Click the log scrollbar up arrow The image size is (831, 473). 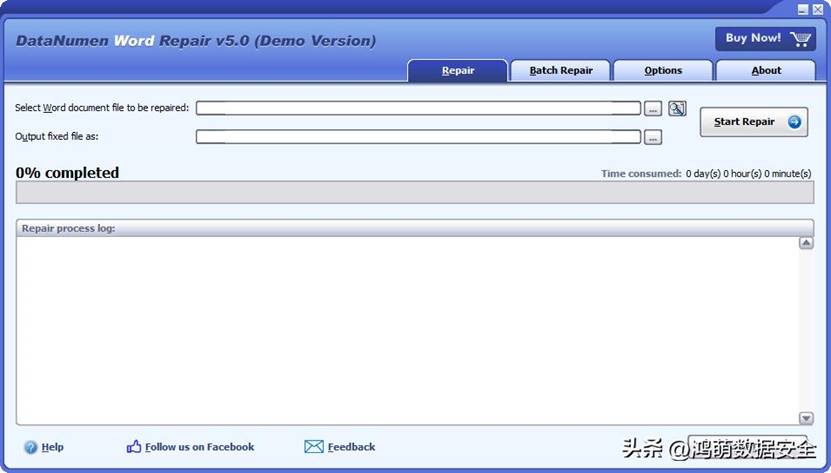tap(806, 243)
